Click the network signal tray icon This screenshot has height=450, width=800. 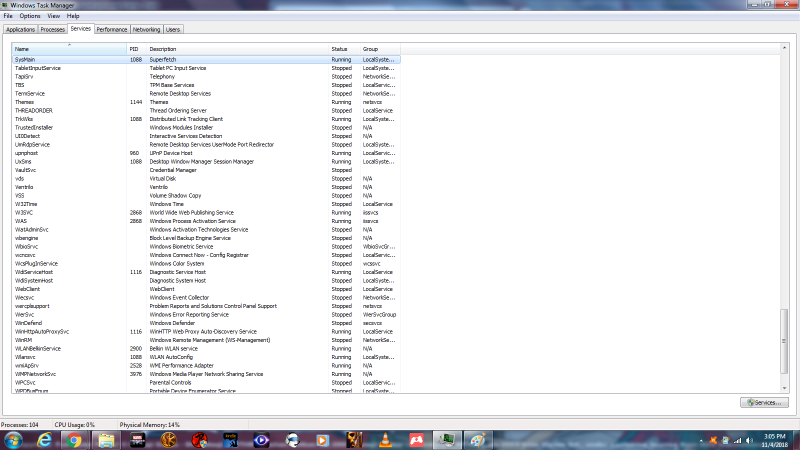pos(738,440)
